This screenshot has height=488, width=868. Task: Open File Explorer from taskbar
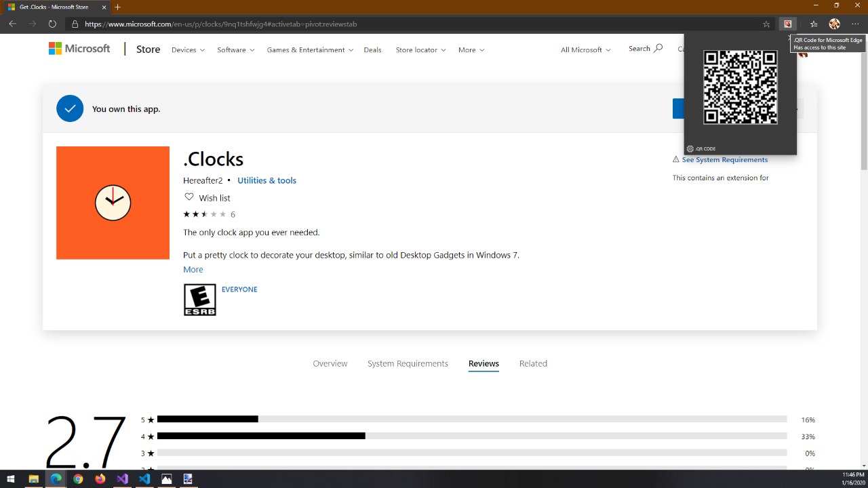point(33,479)
